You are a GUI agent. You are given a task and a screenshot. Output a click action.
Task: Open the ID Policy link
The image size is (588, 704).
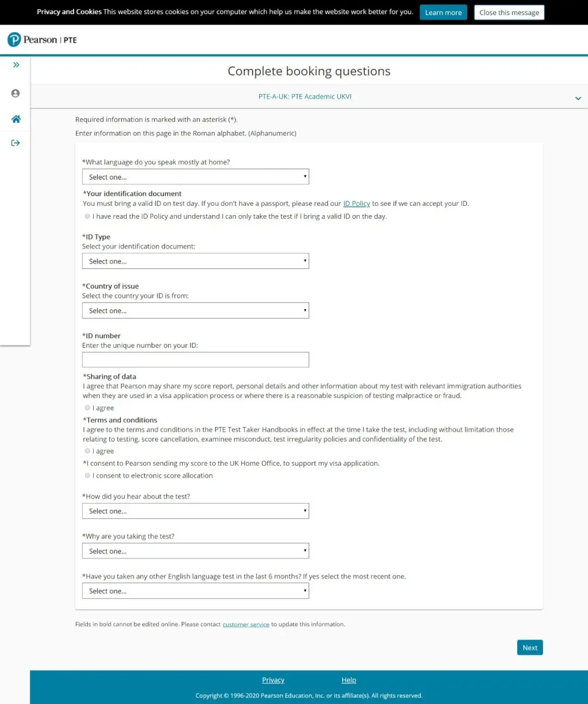click(x=357, y=204)
